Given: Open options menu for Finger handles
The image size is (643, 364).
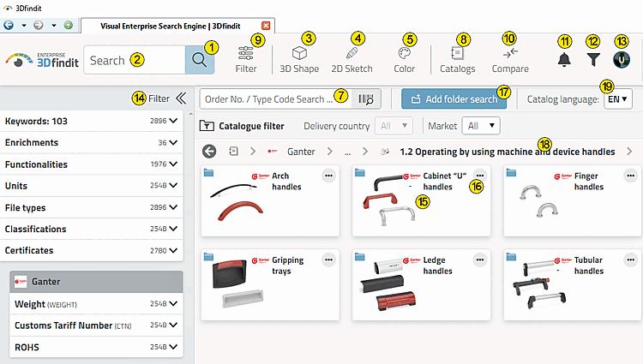Looking at the screenshot, I should click(x=631, y=176).
